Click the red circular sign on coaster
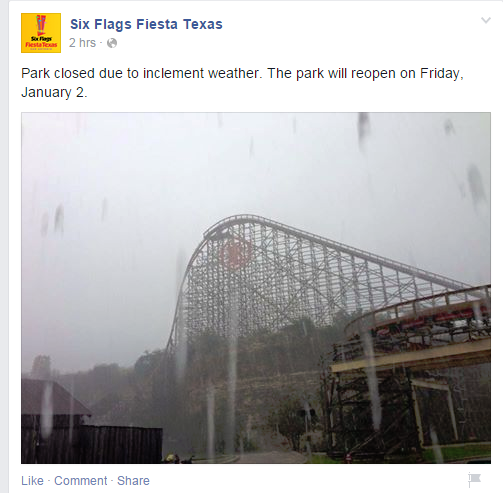 point(235,254)
